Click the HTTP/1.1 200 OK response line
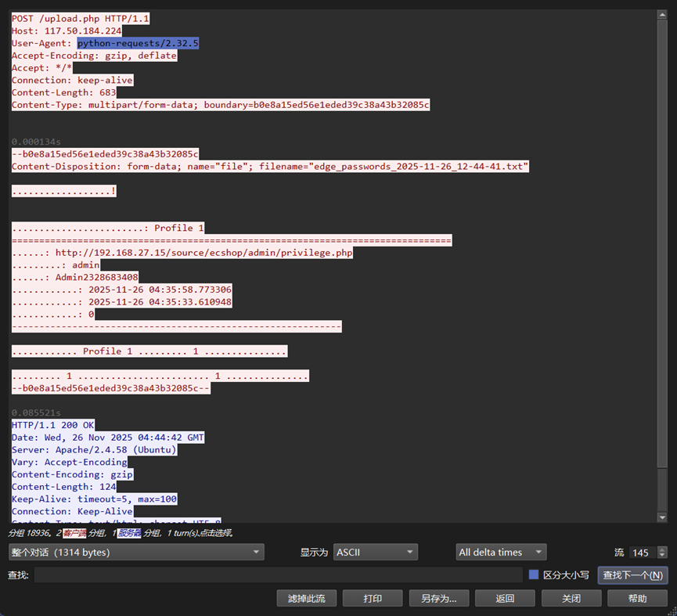 (x=52, y=425)
